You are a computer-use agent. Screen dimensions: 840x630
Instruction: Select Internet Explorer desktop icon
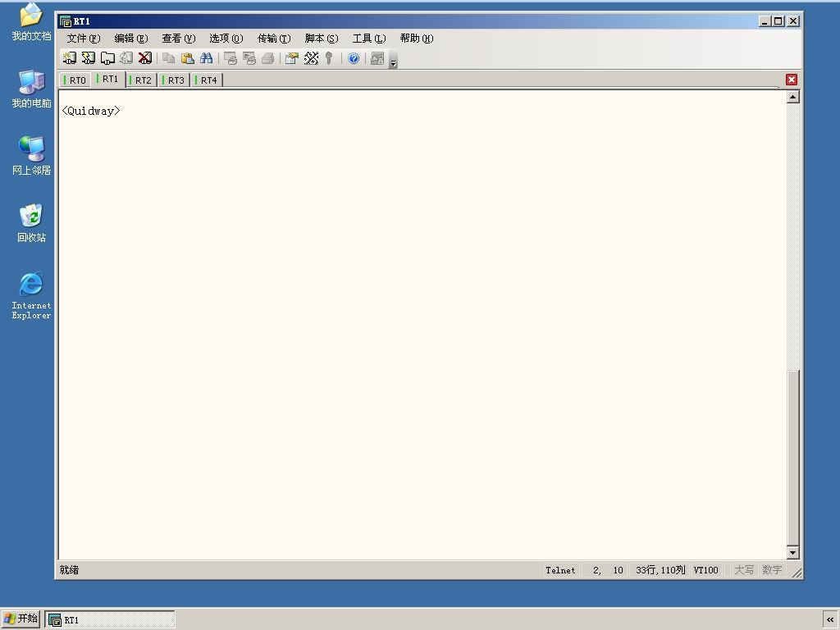pos(31,295)
